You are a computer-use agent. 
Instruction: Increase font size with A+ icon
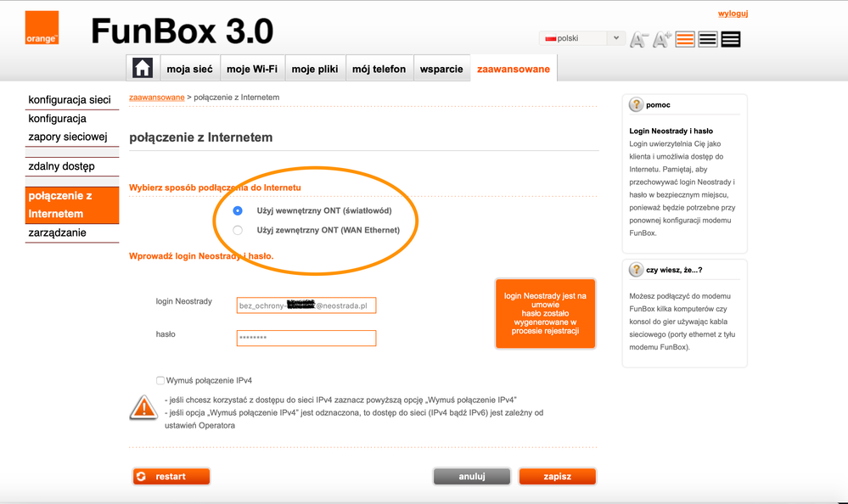coord(662,40)
